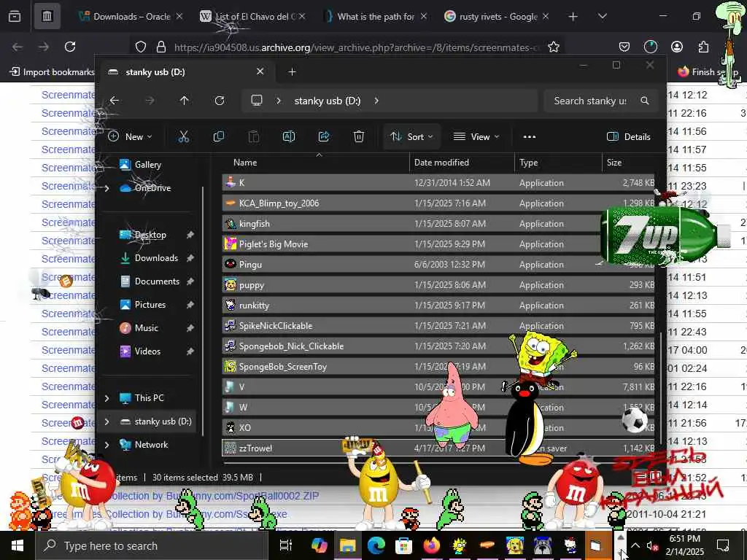Open Microsoft Store from the taskbar
The width and height of the screenshot is (747, 560).
403,545
